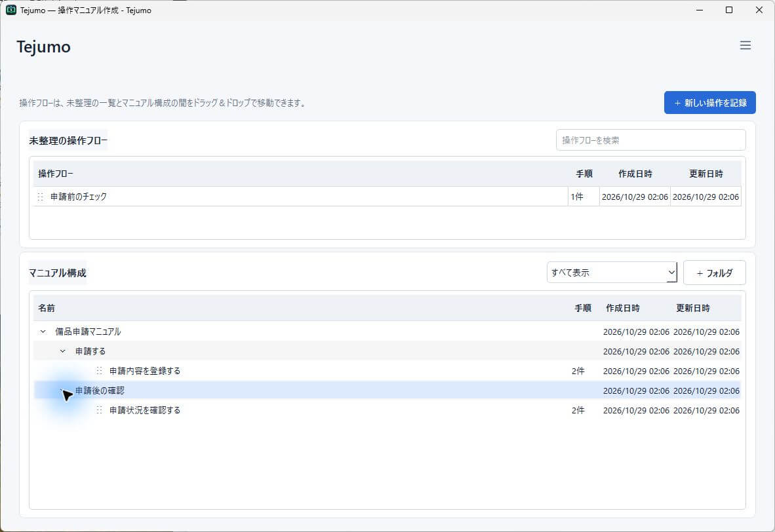Click the creation date of 申請前のチェック
Screen dimensions: 775x532
click(635, 197)
